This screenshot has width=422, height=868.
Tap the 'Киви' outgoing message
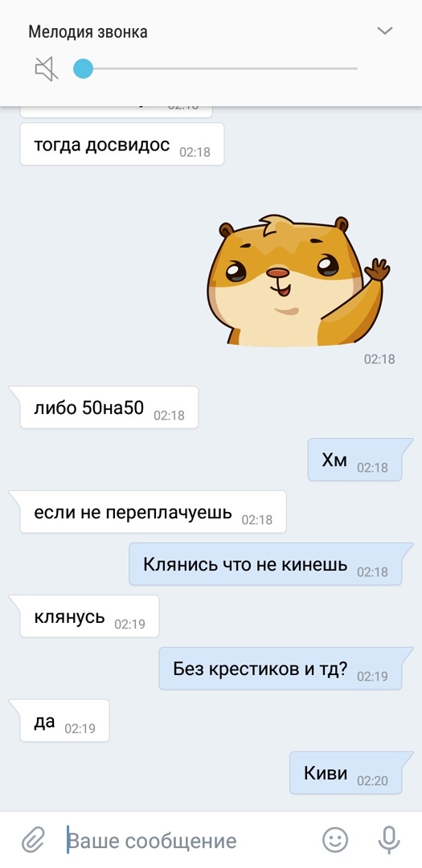(x=346, y=773)
